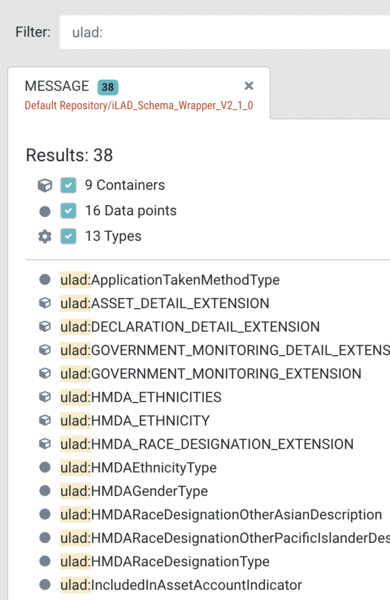
Task: Open ulad:HMDA_RACE_DESIGNATION_EXTENSION container
Action: click(x=207, y=444)
